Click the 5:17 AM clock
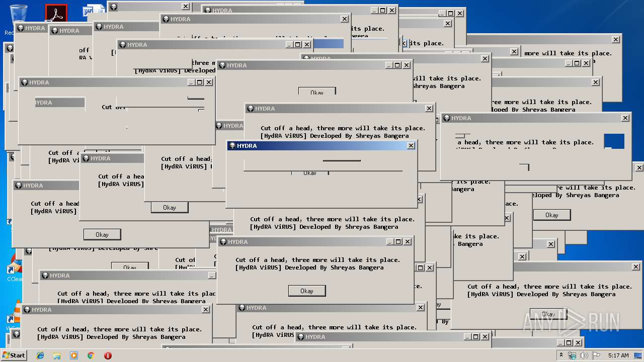644x362 pixels. pos(618,355)
